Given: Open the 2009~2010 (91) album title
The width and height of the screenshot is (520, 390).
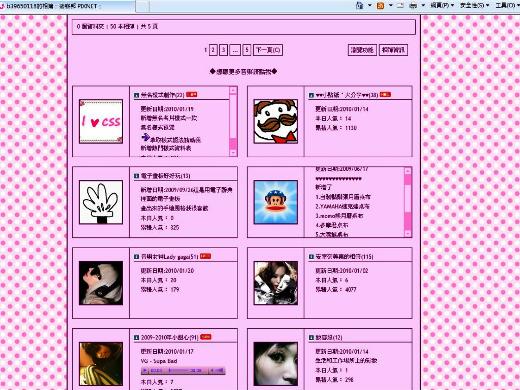Looking at the screenshot, I should coord(169,338).
